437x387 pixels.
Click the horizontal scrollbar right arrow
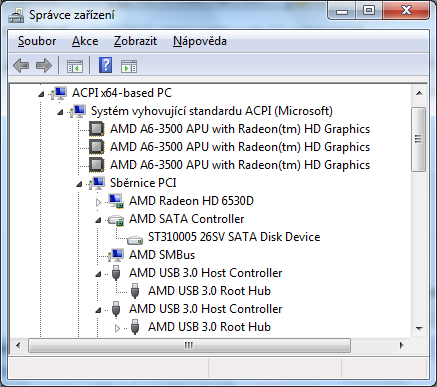click(402, 345)
